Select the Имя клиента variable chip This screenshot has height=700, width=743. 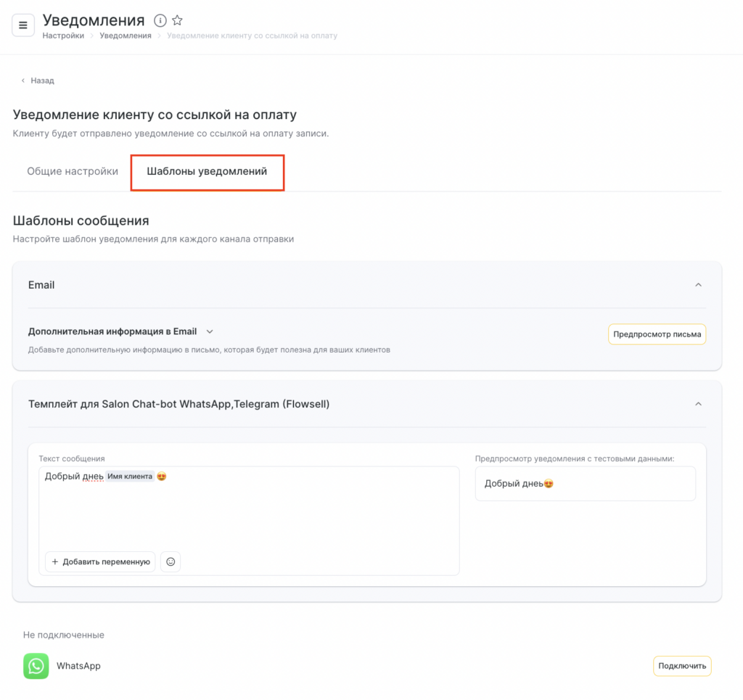130,477
